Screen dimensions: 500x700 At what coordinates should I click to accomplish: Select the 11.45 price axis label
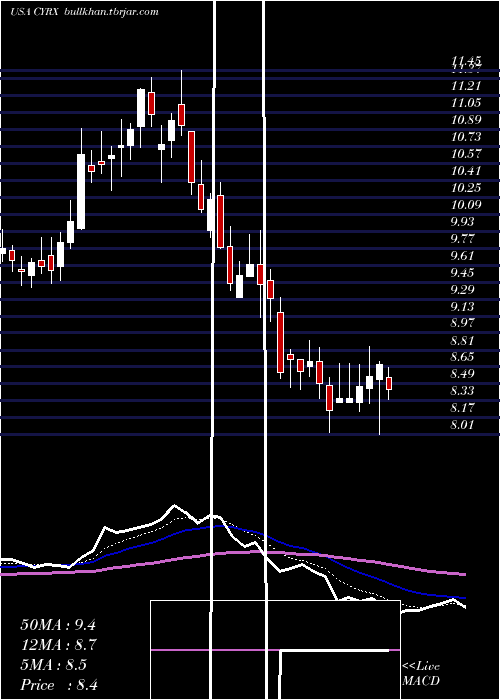466,60
